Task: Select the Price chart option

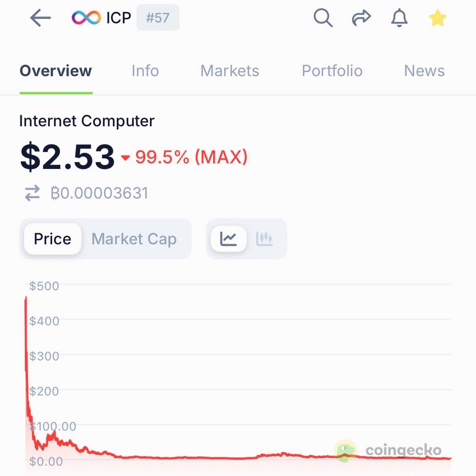Action: [52, 239]
